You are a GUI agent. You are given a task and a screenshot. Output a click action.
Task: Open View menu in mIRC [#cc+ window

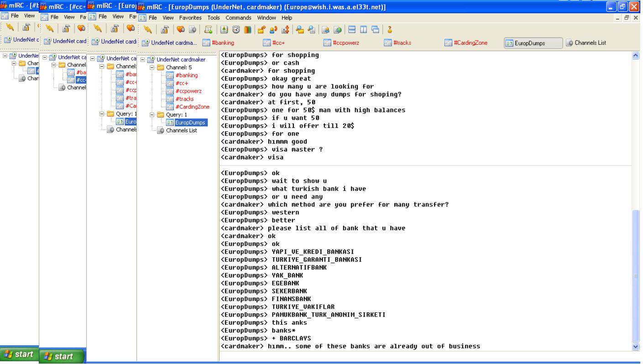(70, 17)
